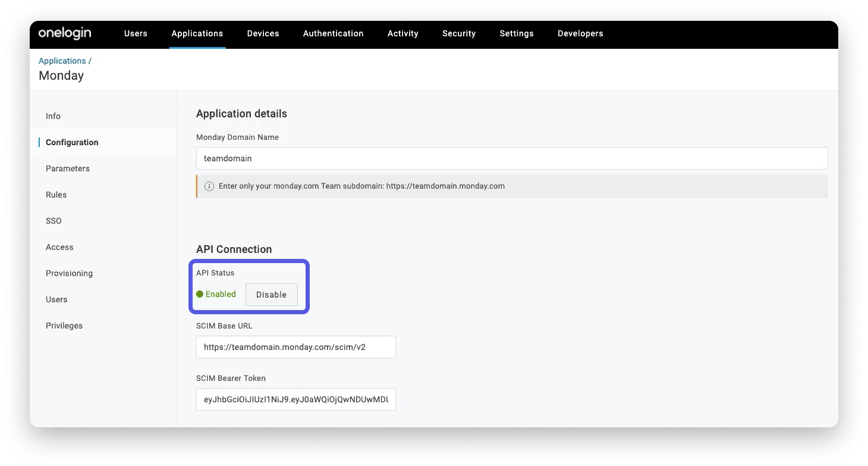
Task: Open the Parameters section
Action: point(67,168)
